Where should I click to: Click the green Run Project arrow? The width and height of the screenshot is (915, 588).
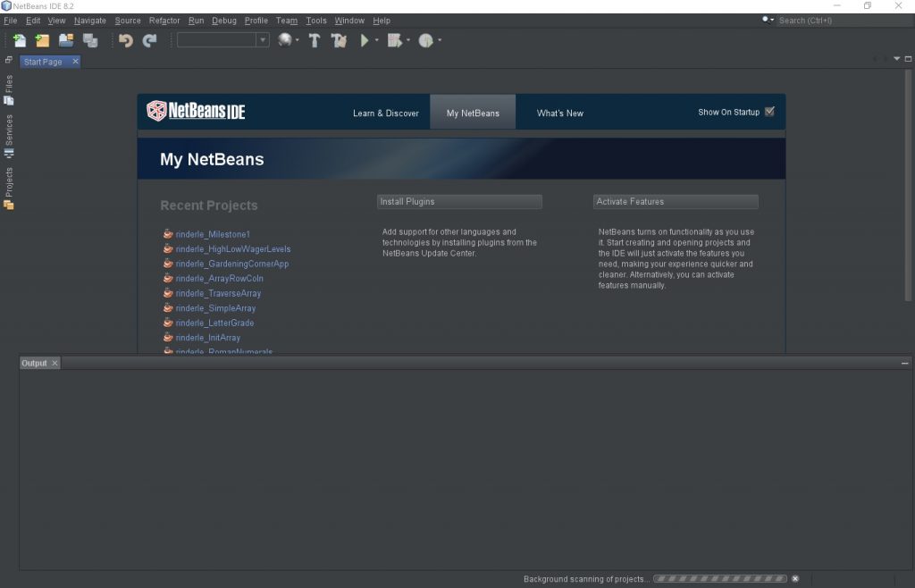[365, 40]
